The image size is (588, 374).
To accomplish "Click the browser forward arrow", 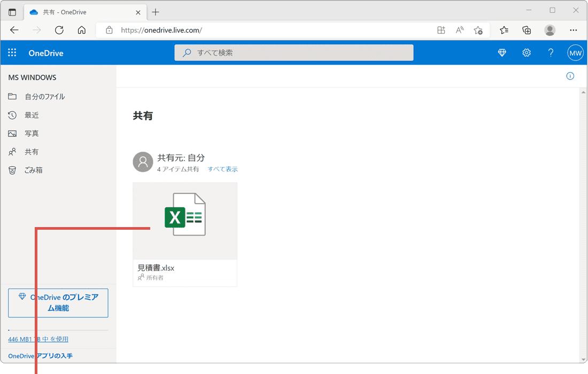I will [x=37, y=30].
